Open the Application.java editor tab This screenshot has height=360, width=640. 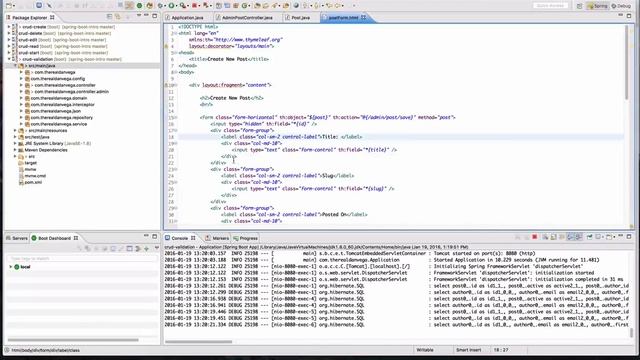tap(187, 18)
